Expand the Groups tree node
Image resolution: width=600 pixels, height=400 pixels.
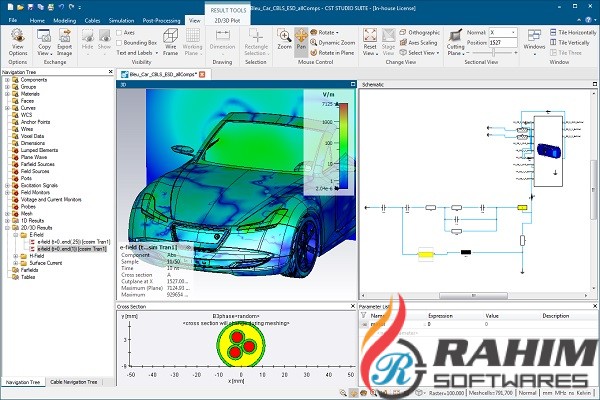[x=7, y=87]
